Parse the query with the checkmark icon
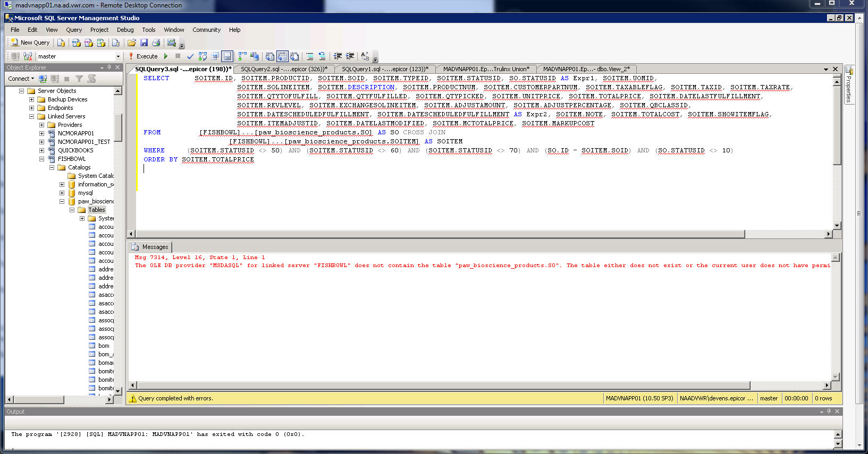This screenshot has width=868, height=454. click(190, 56)
